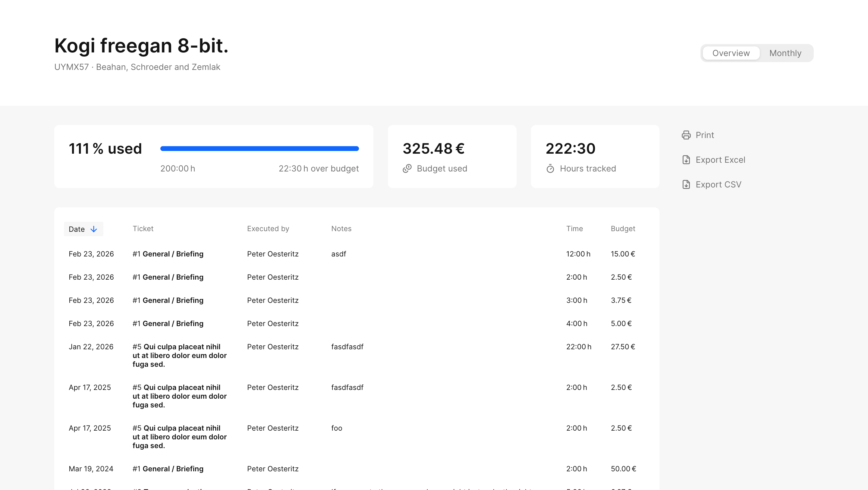Image resolution: width=868 pixels, height=490 pixels.
Task: Click the 3.75 € budget cell
Action: point(621,300)
